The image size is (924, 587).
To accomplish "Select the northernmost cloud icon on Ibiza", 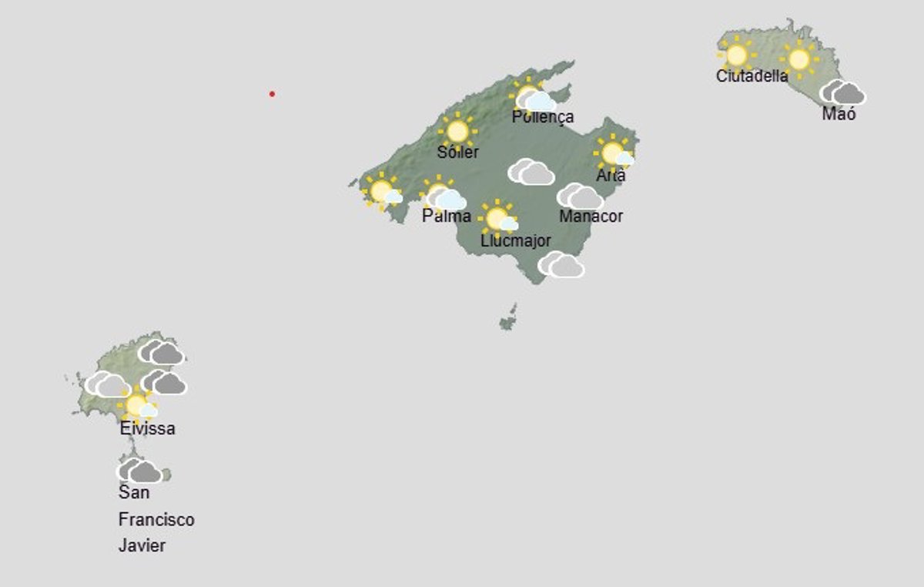I will 161,353.
